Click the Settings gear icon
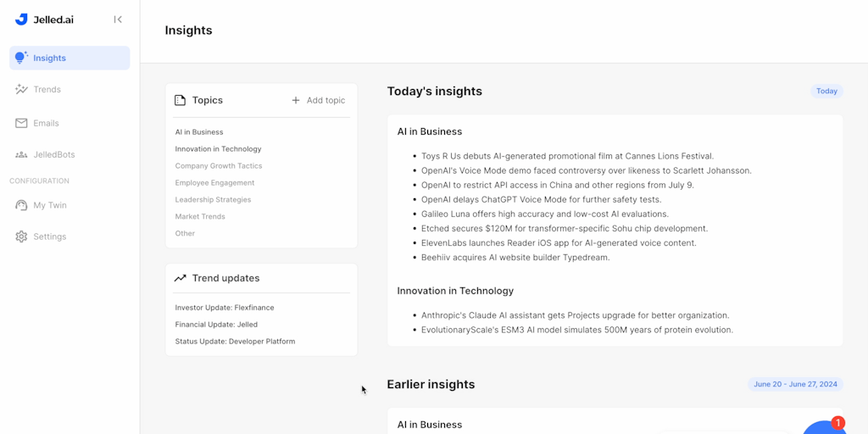Screen dimensions: 868x434 pos(22,236)
